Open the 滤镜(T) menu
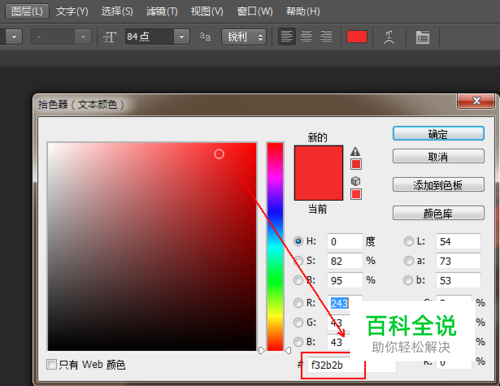500x386 pixels. click(162, 11)
